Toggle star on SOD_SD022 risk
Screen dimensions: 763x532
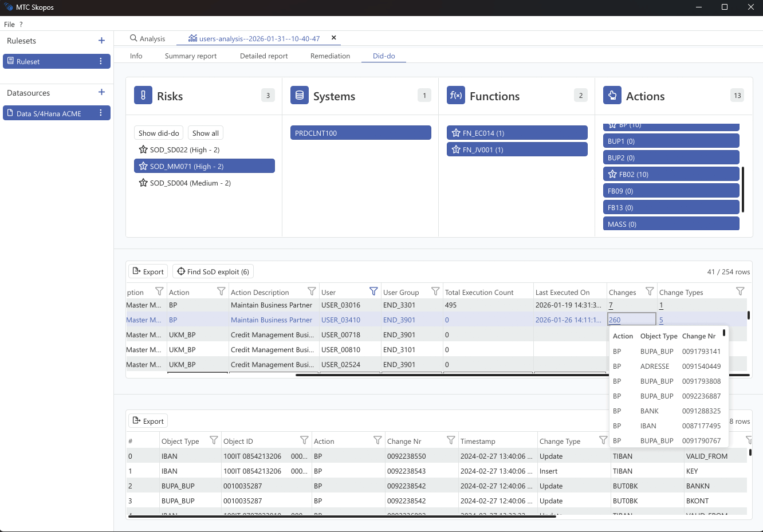point(143,149)
